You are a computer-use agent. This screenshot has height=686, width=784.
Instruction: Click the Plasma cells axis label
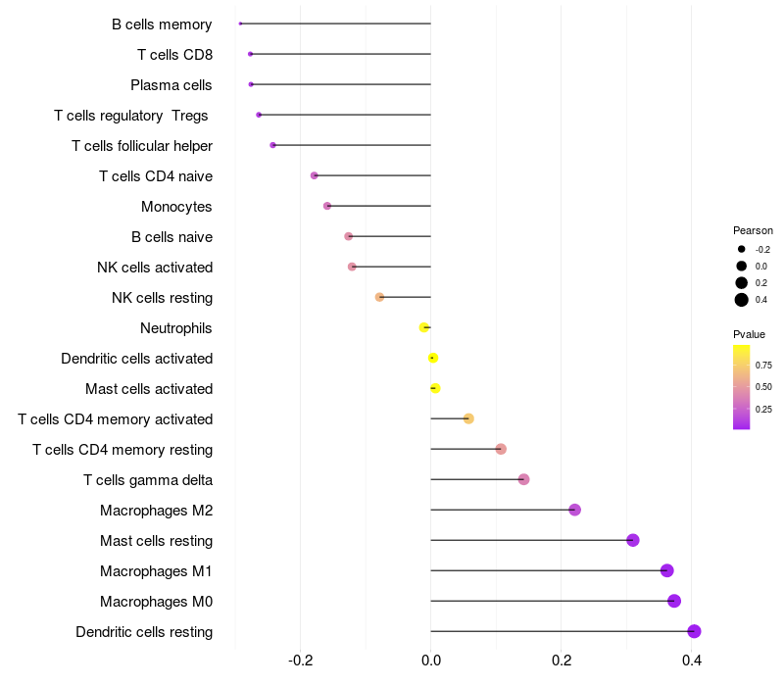[171, 85]
